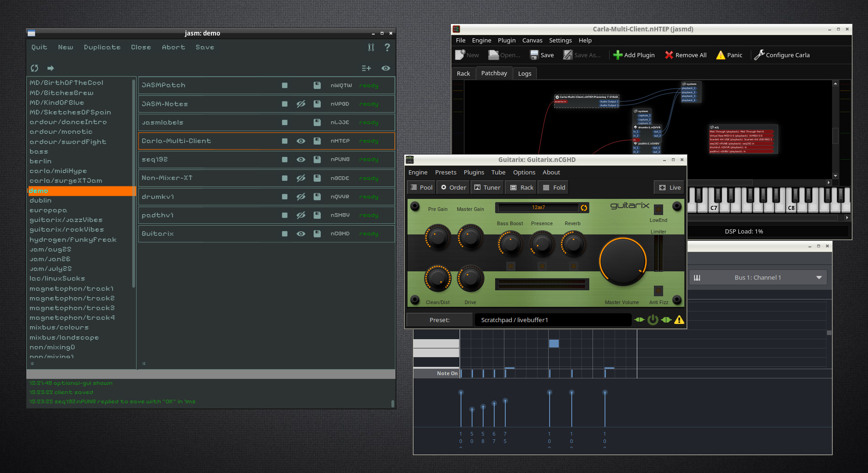Image resolution: width=868 pixels, height=473 pixels.
Task: Open the Guitarix Options menu
Action: tap(524, 173)
